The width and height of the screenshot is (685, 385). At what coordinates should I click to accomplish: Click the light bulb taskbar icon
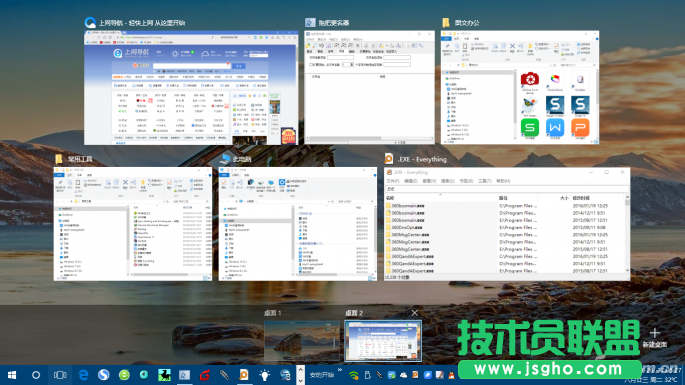pyautogui.click(x=264, y=375)
